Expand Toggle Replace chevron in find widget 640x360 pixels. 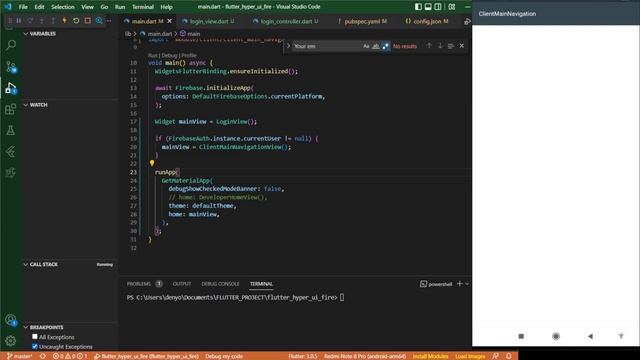click(288, 46)
